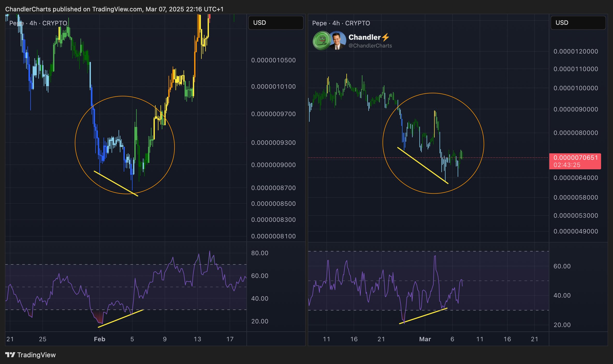The image size is (613, 364).
Task: Click the right chart's Pepe 4h CRYPTO title
Action: coord(341,23)
